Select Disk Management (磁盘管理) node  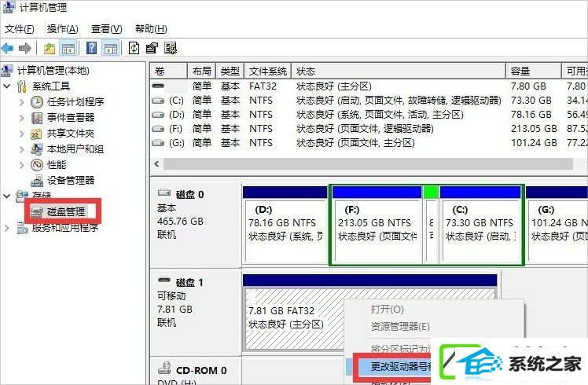(66, 212)
